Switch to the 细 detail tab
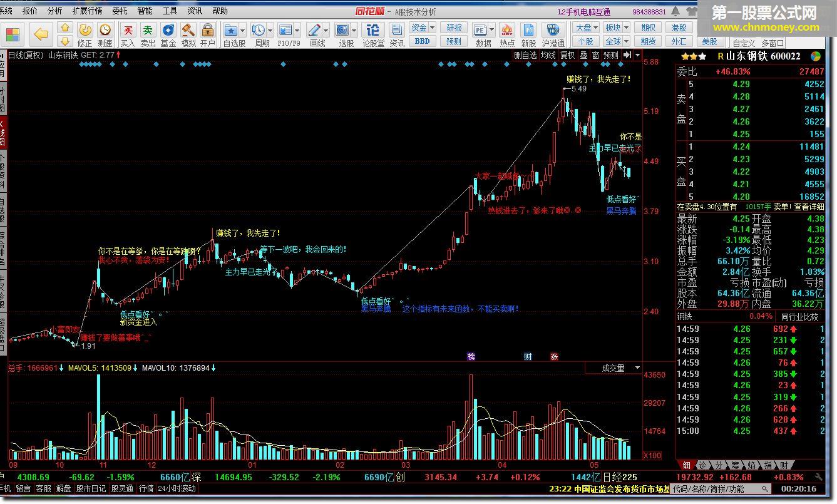Screen dimensions: 837x504 coord(686,465)
